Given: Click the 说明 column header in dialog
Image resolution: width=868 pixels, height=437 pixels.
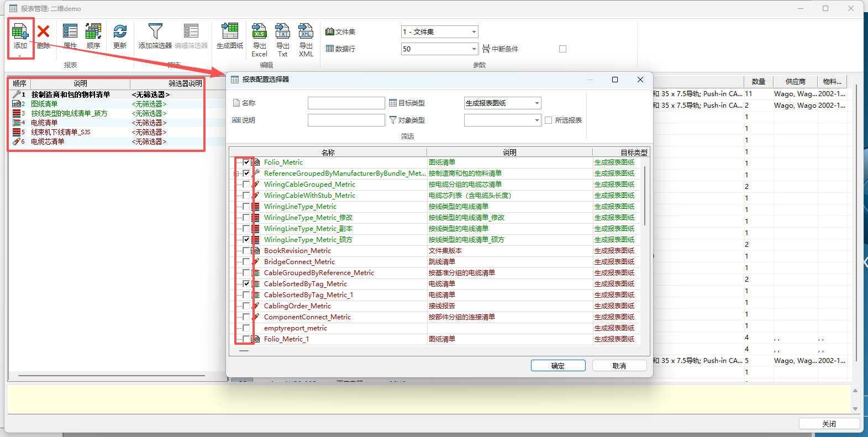Looking at the screenshot, I should pyautogui.click(x=509, y=152).
